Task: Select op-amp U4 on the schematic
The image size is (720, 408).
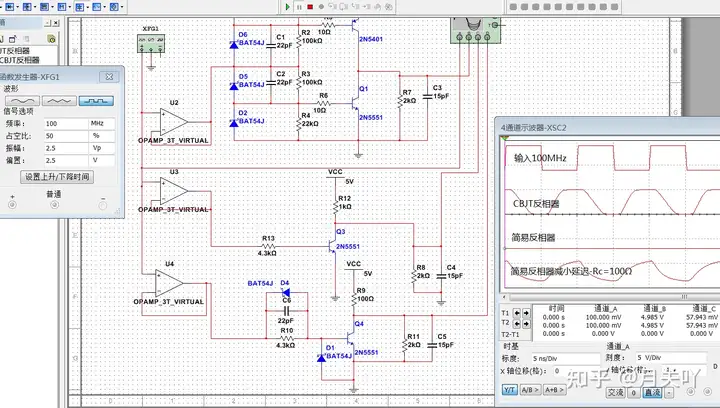Action: tap(169, 283)
